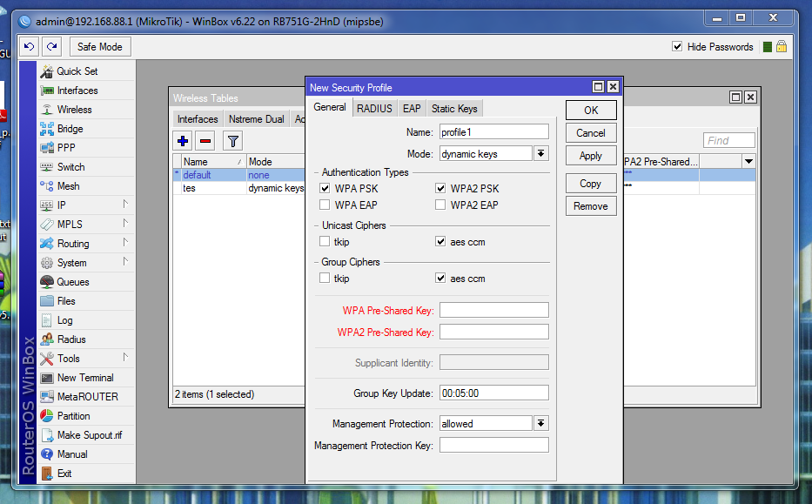Expand the Tools submenu

125,358
